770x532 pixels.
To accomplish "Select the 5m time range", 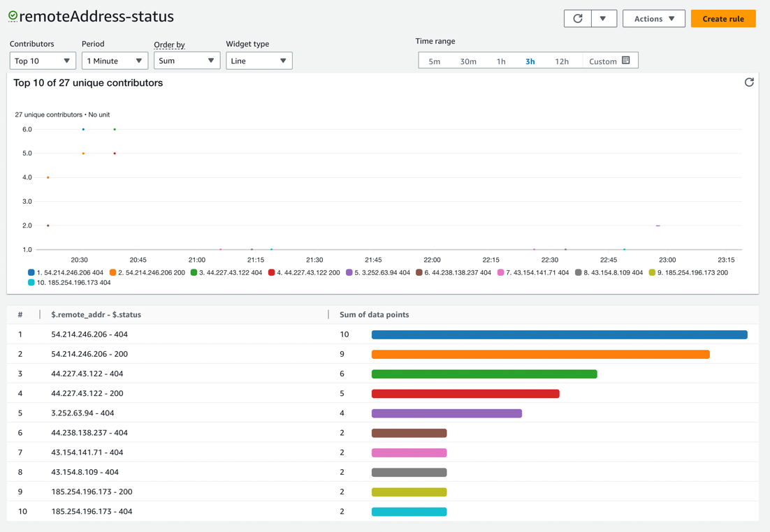I will point(434,61).
